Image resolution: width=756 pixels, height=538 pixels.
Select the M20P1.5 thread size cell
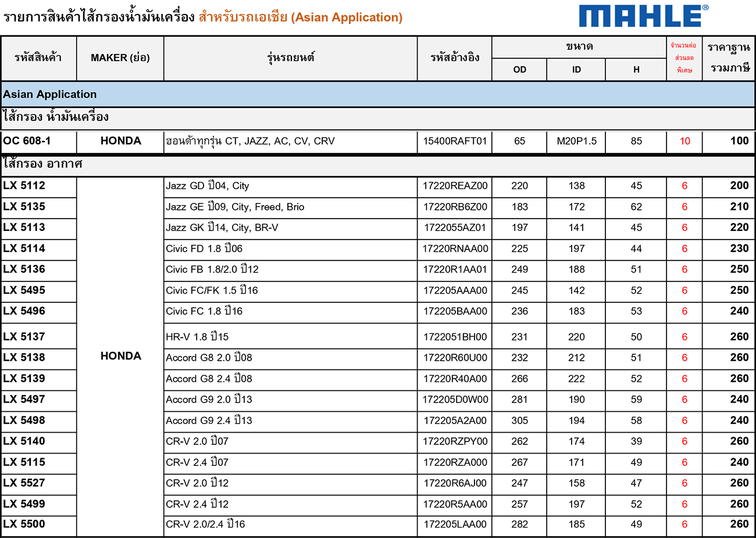coord(576,141)
